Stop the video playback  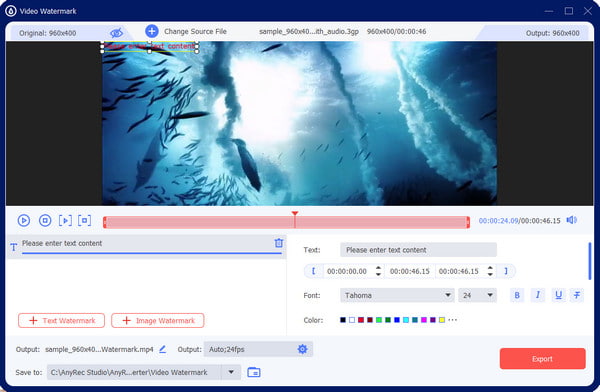[45, 220]
